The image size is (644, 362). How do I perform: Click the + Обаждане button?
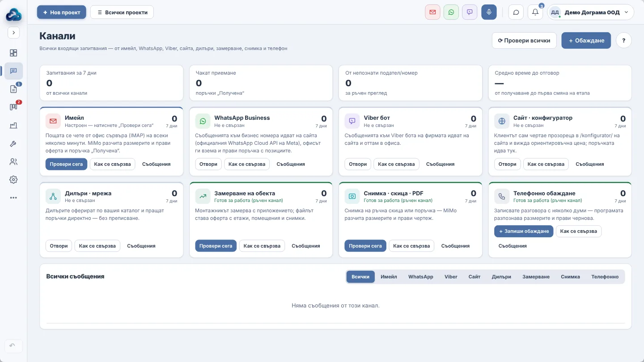(586, 40)
